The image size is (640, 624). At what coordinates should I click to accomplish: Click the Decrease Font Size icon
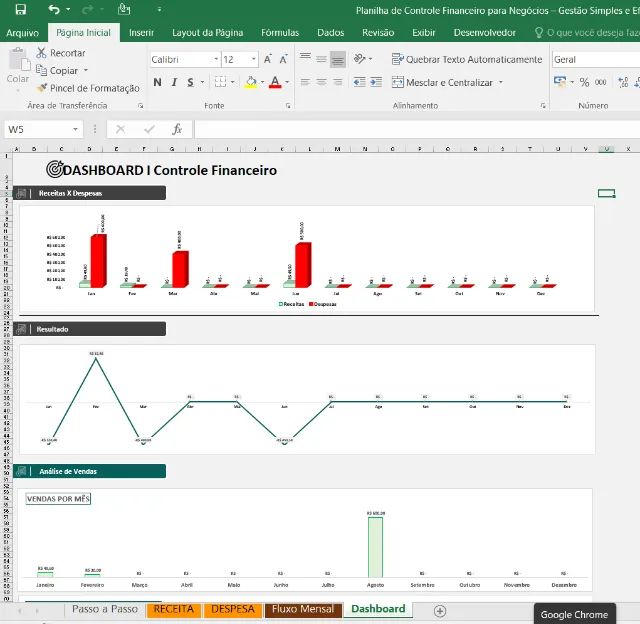tap(284, 60)
